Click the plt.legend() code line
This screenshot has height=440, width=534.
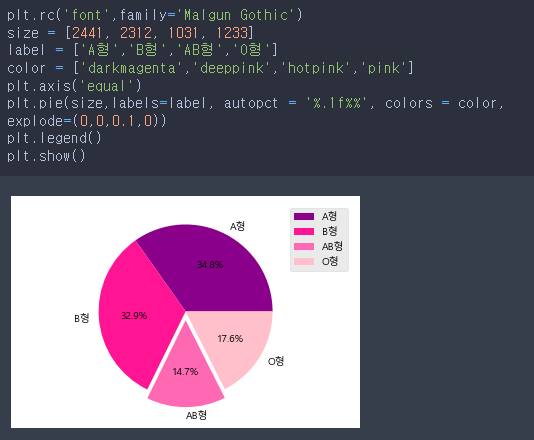pos(54,138)
